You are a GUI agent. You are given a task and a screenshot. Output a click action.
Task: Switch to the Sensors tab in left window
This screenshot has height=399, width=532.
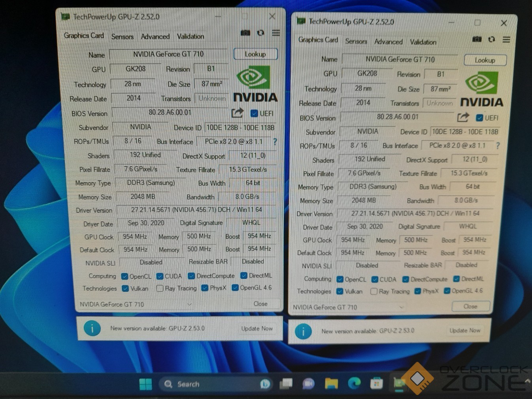coord(122,36)
